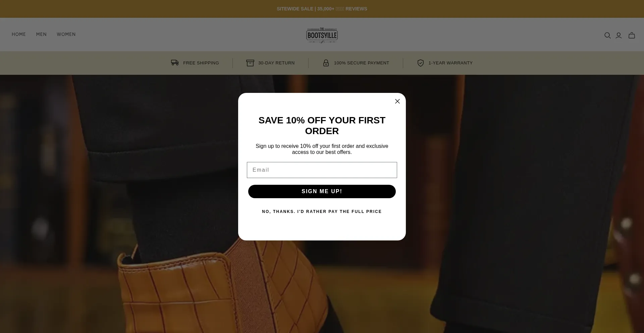Open the account login icon
This screenshot has width=644, height=333.
pos(619,36)
